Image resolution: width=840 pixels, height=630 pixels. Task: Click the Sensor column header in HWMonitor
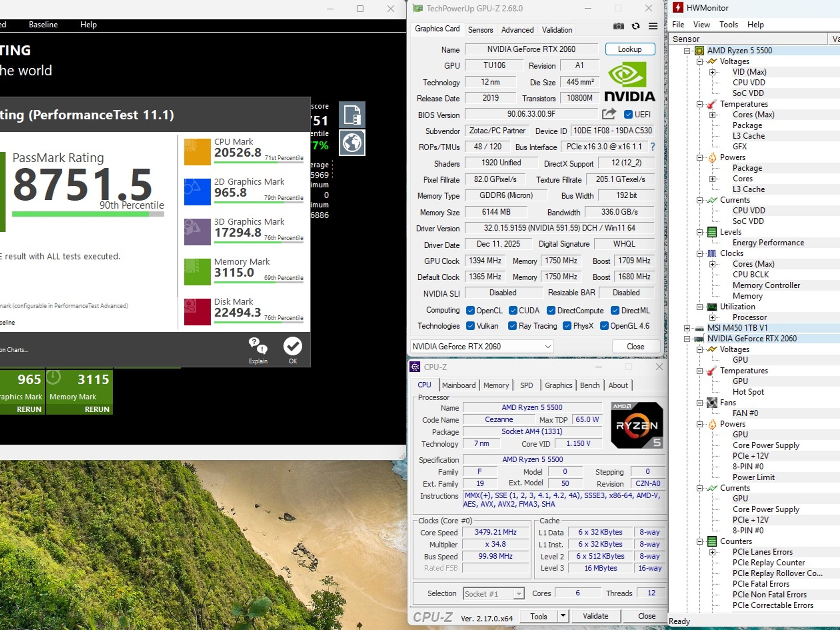click(x=749, y=39)
